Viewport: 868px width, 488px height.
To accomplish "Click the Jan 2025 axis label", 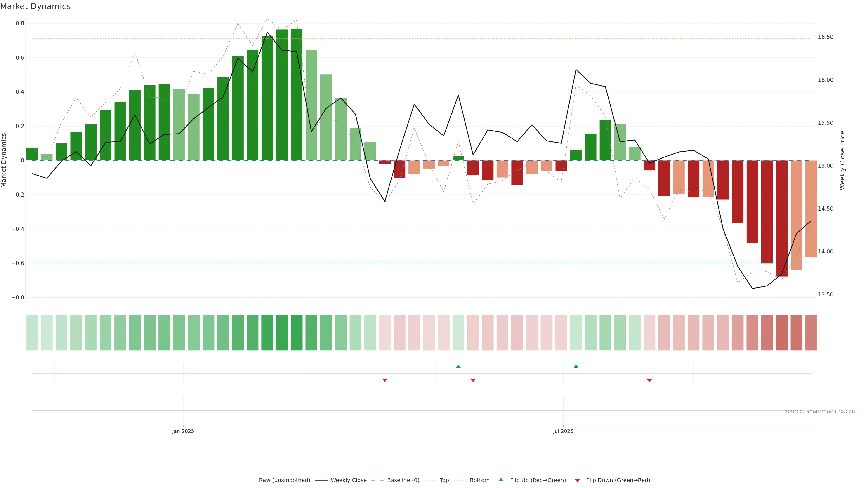I will 183,431.
